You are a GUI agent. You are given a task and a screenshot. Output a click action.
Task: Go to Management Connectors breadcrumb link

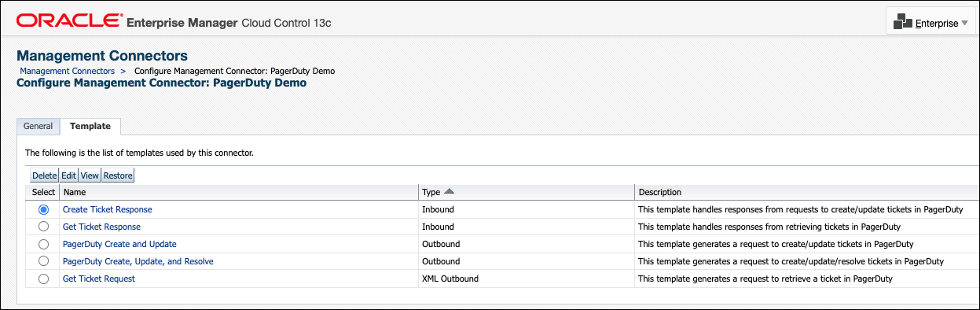pos(68,71)
